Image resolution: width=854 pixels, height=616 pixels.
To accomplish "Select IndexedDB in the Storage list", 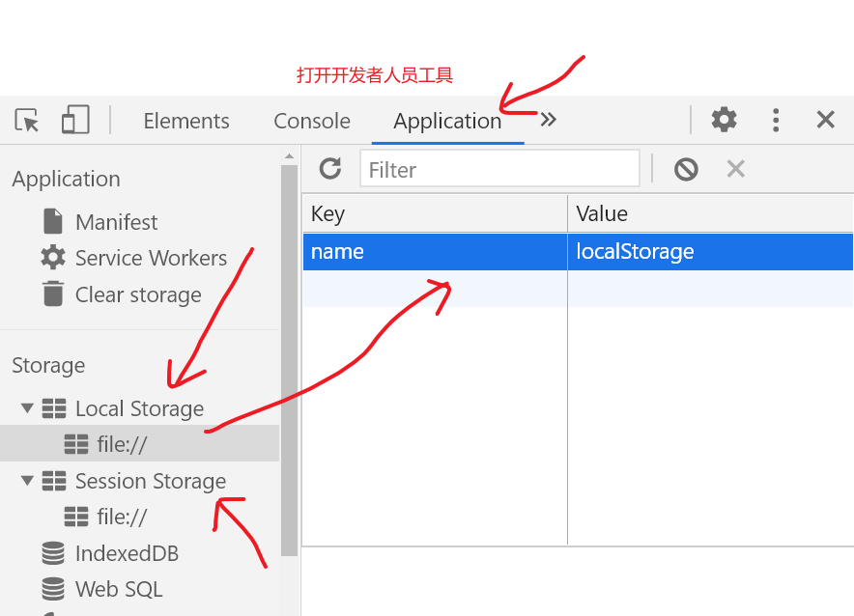I will pyautogui.click(x=125, y=553).
